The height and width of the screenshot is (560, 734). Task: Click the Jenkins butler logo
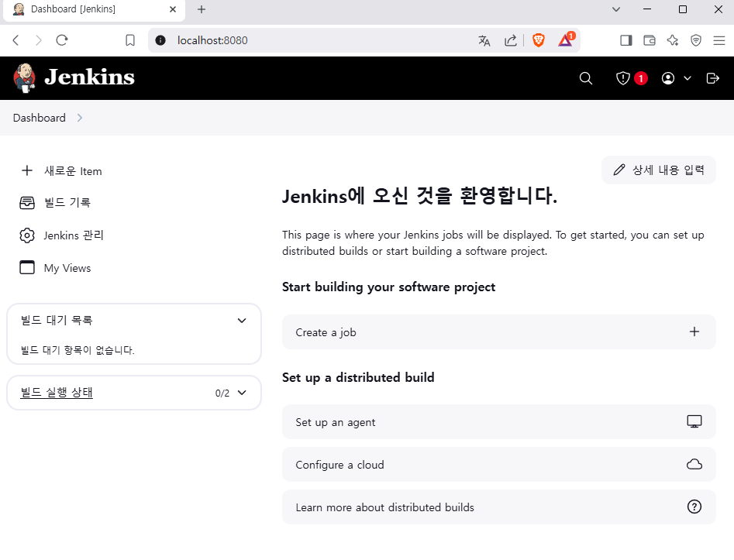[x=25, y=77]
